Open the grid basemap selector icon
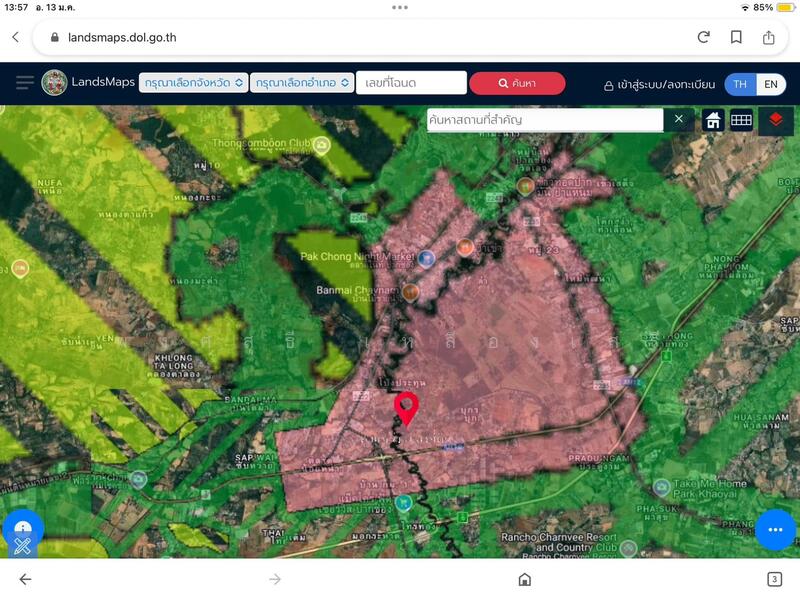This screenshot has height=600, width=800. tap(741, 120)
